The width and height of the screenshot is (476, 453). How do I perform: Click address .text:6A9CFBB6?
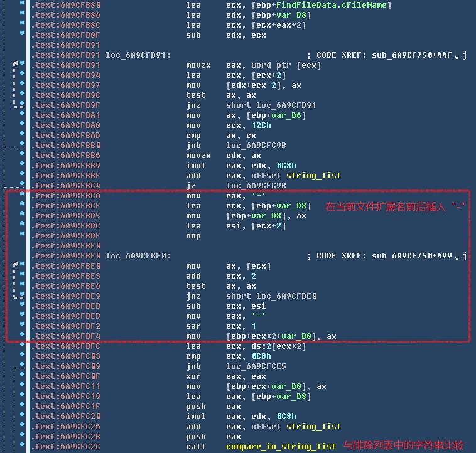(x=66, y=156)
